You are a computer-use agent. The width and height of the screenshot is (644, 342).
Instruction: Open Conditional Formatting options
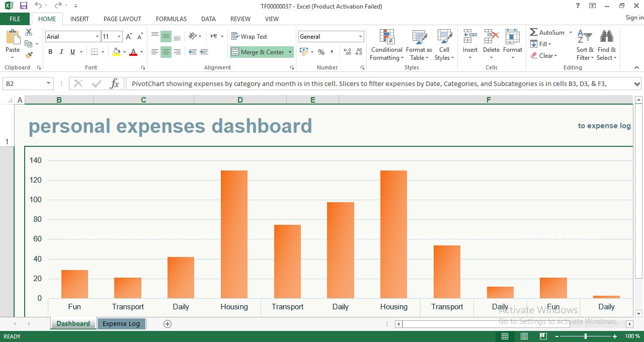pos(386,44)
